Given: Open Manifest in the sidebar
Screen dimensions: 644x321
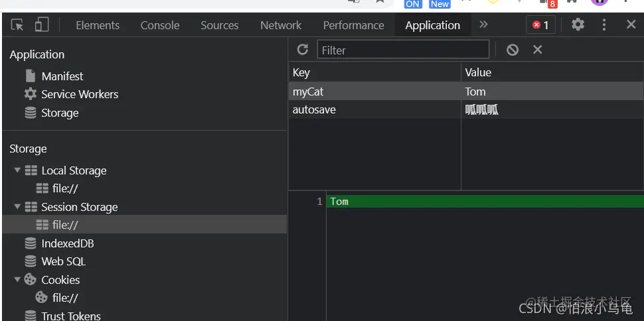Looking at the screenshot, I should pos(62,76).
